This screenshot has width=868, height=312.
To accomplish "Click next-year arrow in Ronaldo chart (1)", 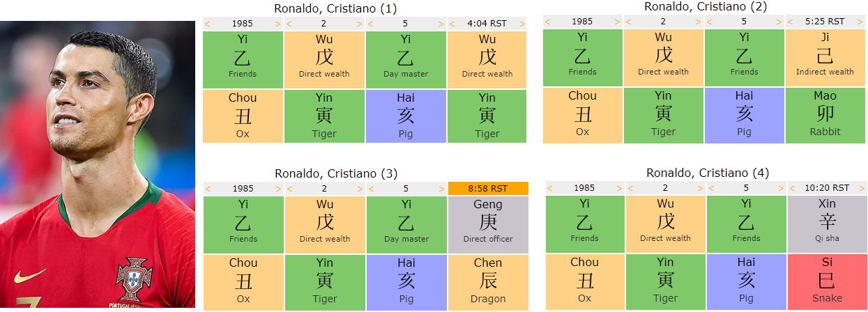I will click(279, 24).
